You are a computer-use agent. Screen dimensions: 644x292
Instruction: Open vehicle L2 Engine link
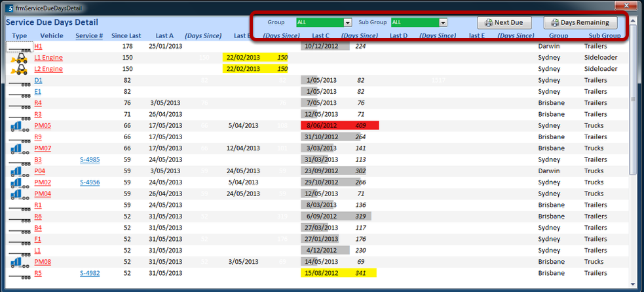[48, 69]
